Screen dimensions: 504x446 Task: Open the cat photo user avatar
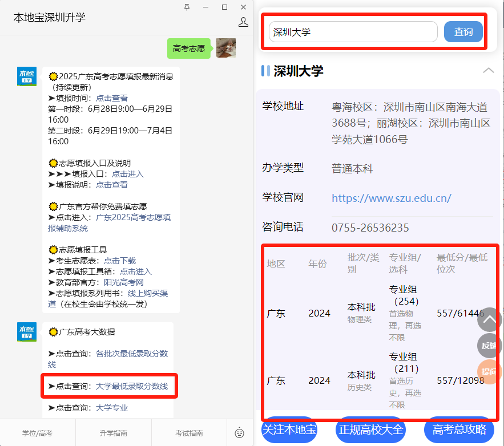pyautogui.click(x=226, y=48)
